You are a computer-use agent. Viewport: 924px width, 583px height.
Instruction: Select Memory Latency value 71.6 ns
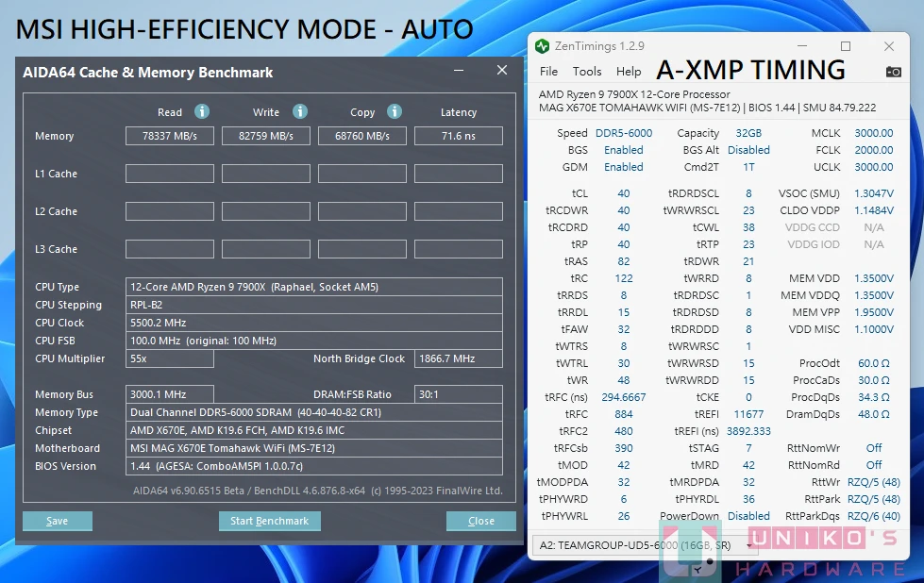point(459,136)
